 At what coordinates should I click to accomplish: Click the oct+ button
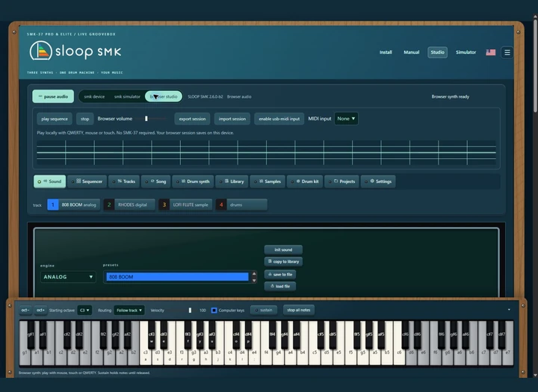coord(40,310)
